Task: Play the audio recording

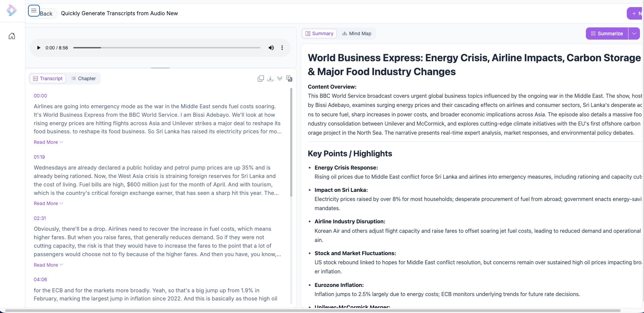Action: click(38, 48)
